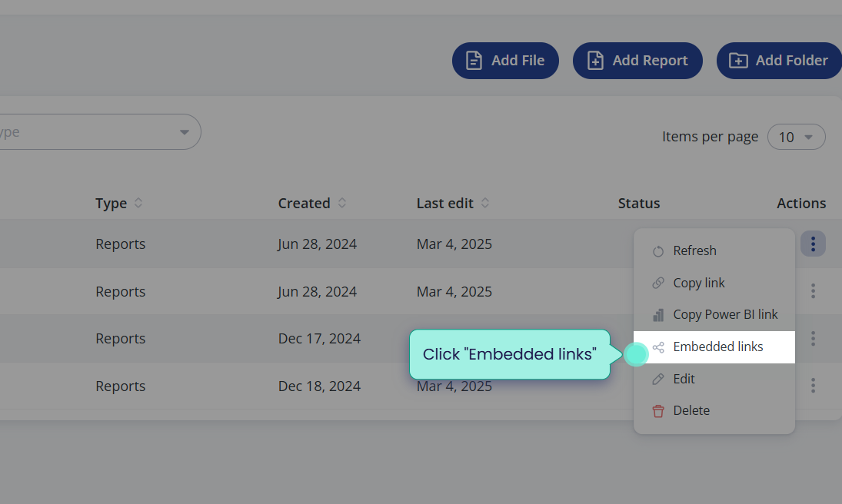Sort by Created date arrows
Viewport: 842px width, 504px height.
click(341, 203)
